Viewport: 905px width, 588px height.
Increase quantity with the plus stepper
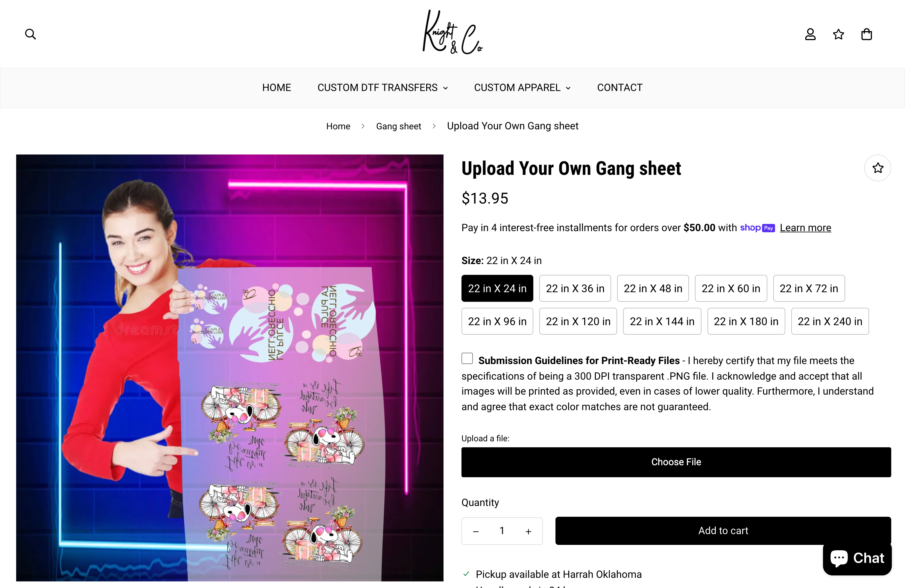(x=528, y=531)
